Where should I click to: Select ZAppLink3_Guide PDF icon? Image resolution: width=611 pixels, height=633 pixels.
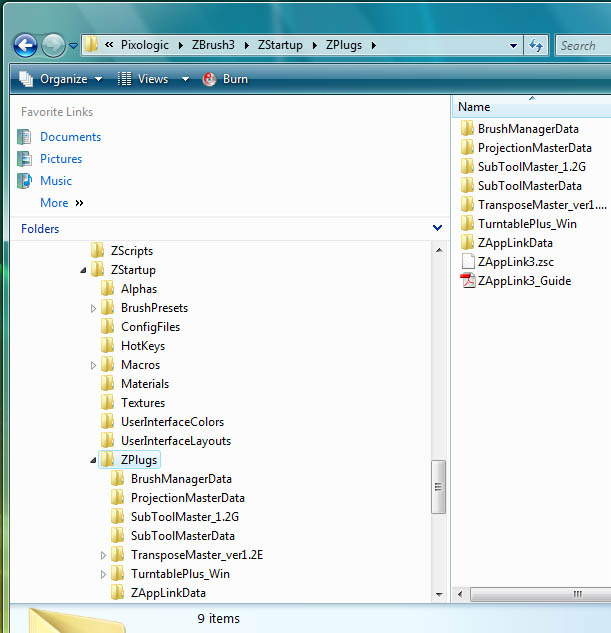tap(468, 280)
